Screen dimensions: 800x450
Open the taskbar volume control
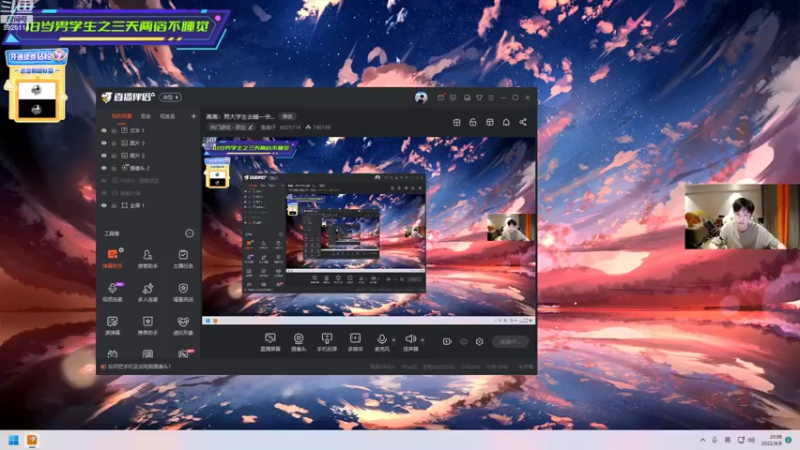click(x=752, y=440)
